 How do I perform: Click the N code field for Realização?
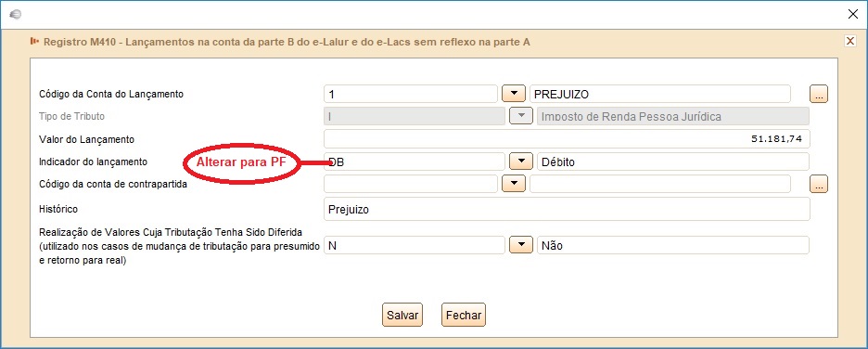(415, 245)
